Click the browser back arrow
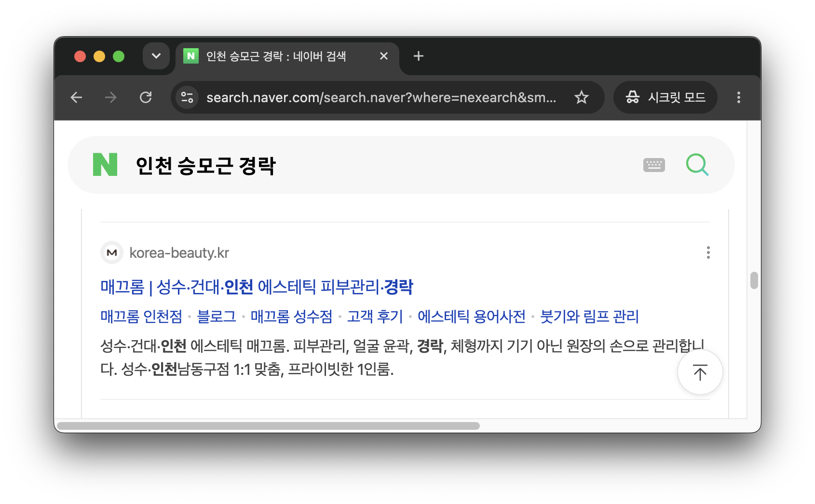The image size is (815, 504). [x=76, y=97]
